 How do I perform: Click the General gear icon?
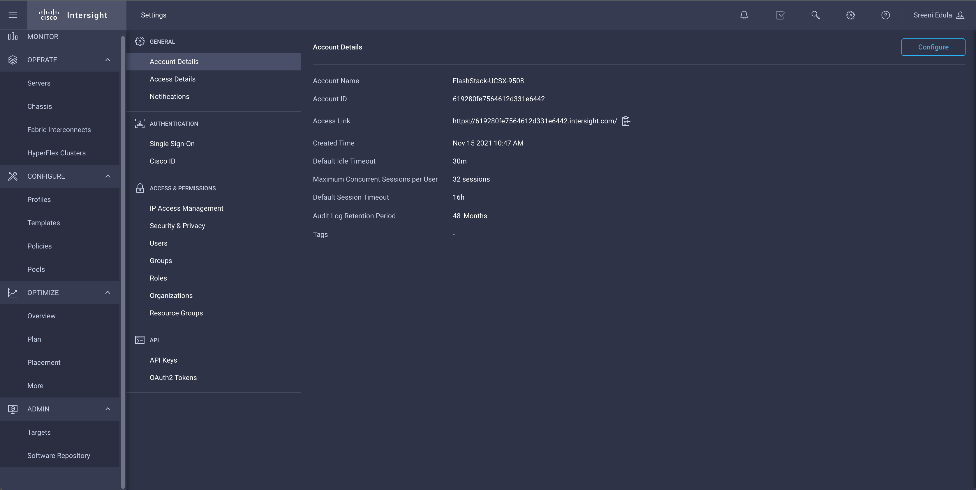(x=139, y=42)
